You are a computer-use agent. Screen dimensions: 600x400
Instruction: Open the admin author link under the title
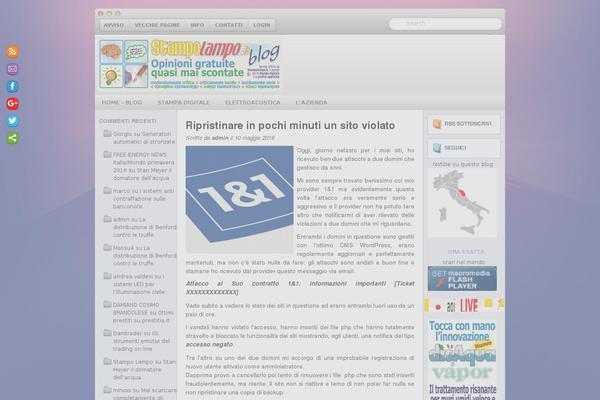point(220,138)
